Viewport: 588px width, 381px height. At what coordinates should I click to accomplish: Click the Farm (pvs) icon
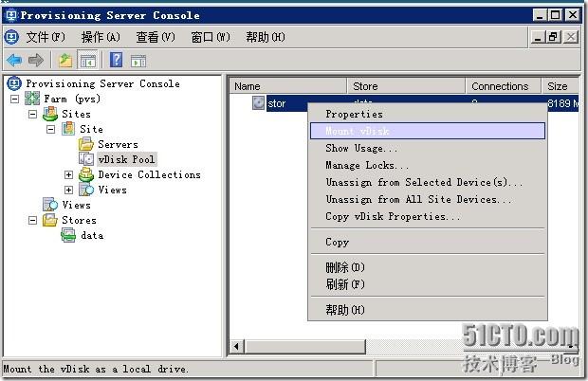(x=32, y=99)
